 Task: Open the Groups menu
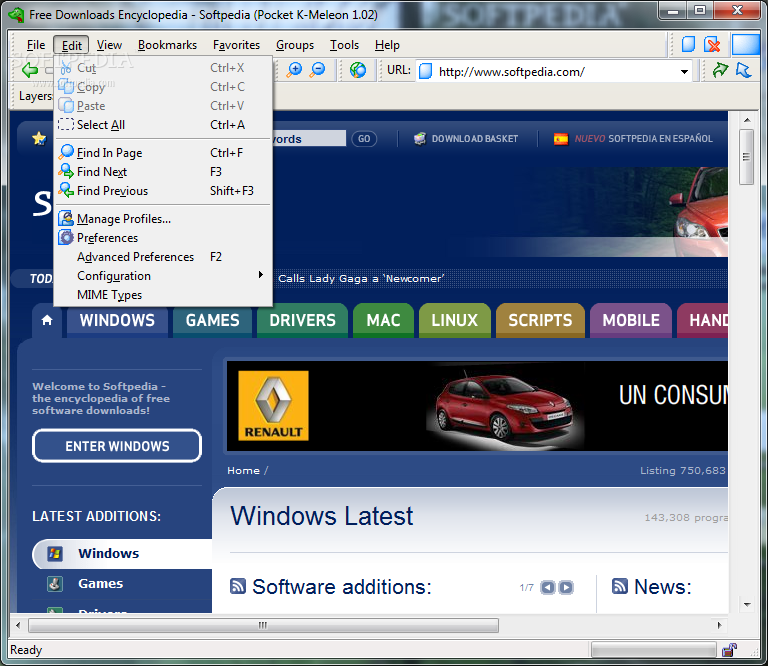295,45
